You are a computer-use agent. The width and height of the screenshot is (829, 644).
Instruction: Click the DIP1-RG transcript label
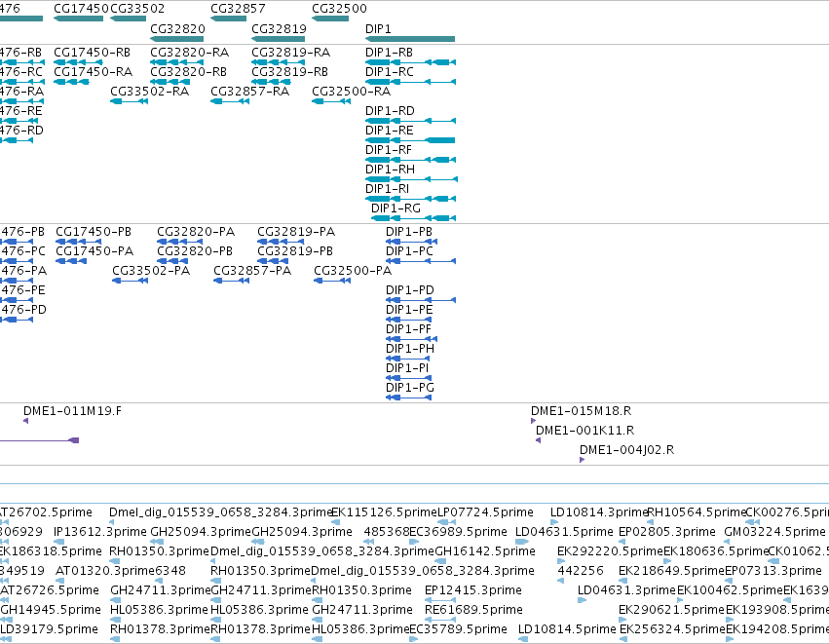396,208
